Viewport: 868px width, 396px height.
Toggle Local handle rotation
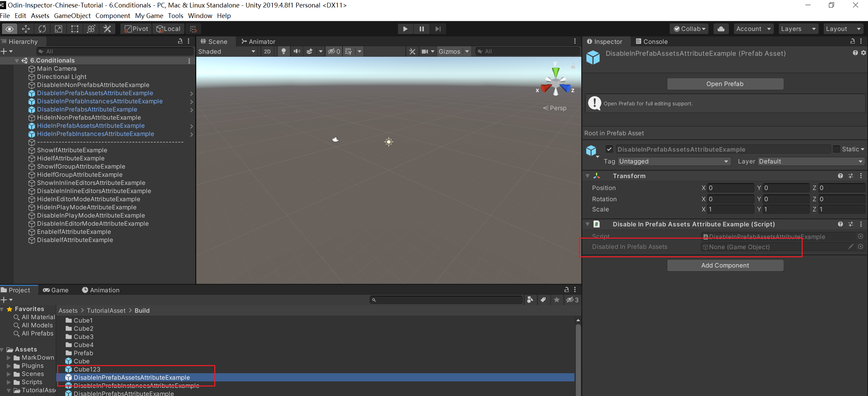(168, 29)
